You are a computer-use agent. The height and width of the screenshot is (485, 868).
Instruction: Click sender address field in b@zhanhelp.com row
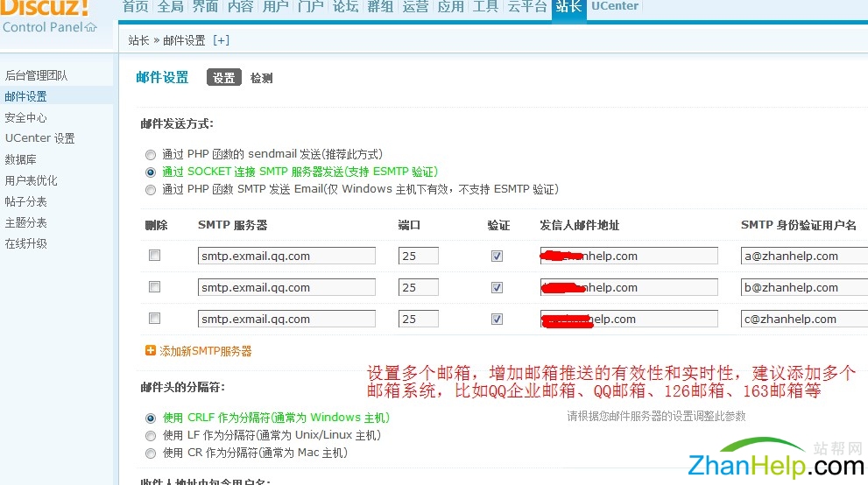[x=629, y=287]
